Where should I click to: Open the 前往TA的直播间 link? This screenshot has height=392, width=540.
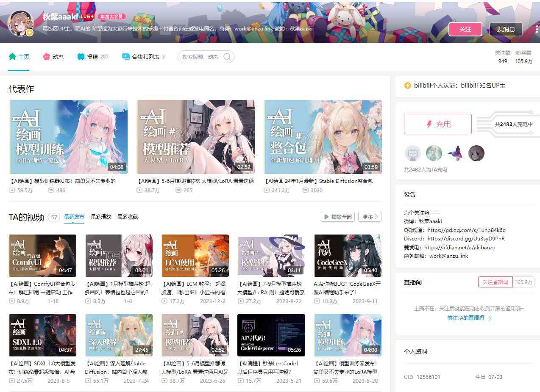(469, 318)
